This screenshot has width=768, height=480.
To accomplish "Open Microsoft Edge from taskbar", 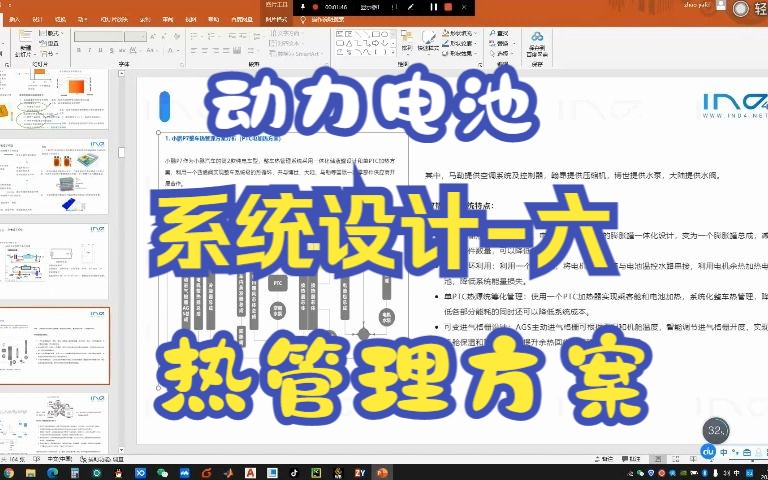I will click(x=53, y=473).
